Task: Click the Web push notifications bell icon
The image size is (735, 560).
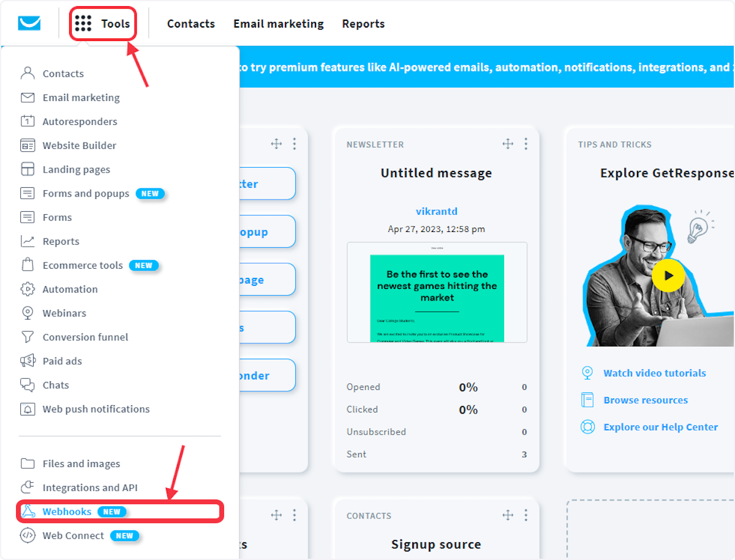Action: 27,409
